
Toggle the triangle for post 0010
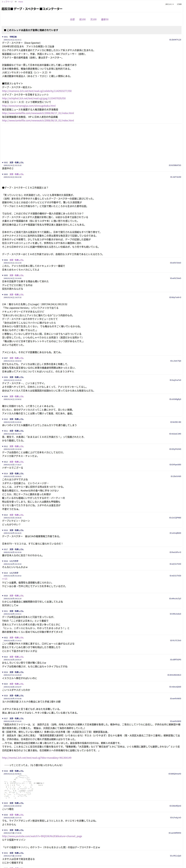coord(3,420)
